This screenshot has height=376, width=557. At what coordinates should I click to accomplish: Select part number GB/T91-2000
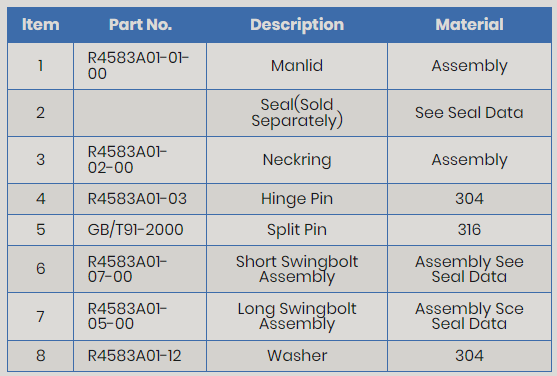135,230
